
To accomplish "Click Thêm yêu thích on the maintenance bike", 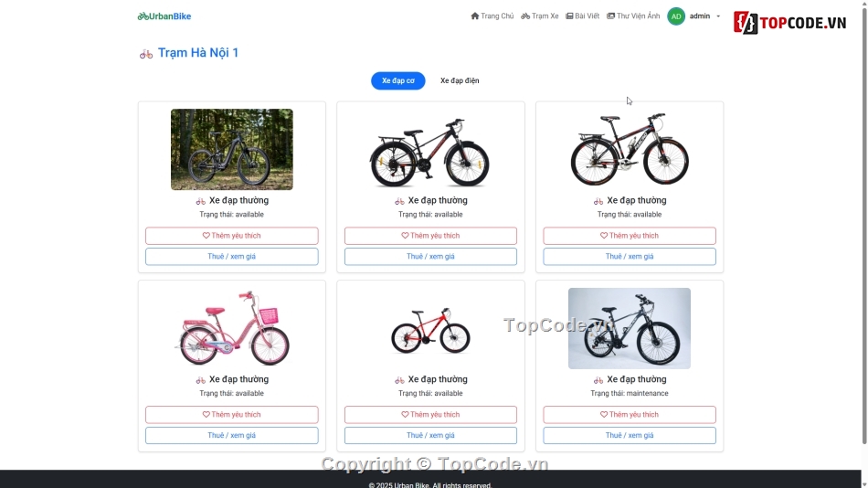I will point(630,414).
